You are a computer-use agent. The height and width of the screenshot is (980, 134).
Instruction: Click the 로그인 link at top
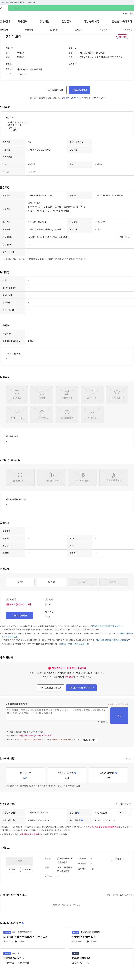[125, 13]
